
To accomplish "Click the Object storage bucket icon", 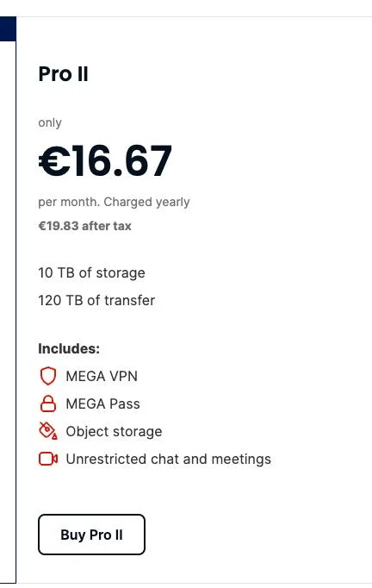I will [x=48, y=431].
